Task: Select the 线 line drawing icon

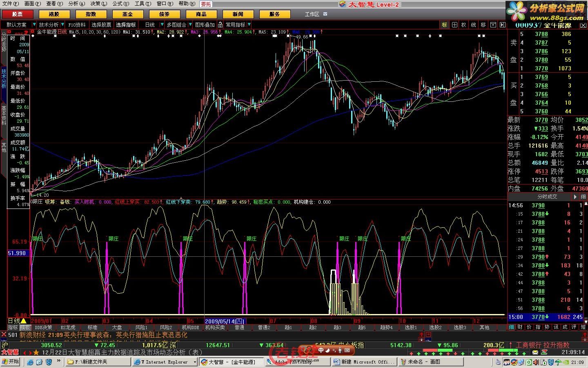Action: [473, 25]
